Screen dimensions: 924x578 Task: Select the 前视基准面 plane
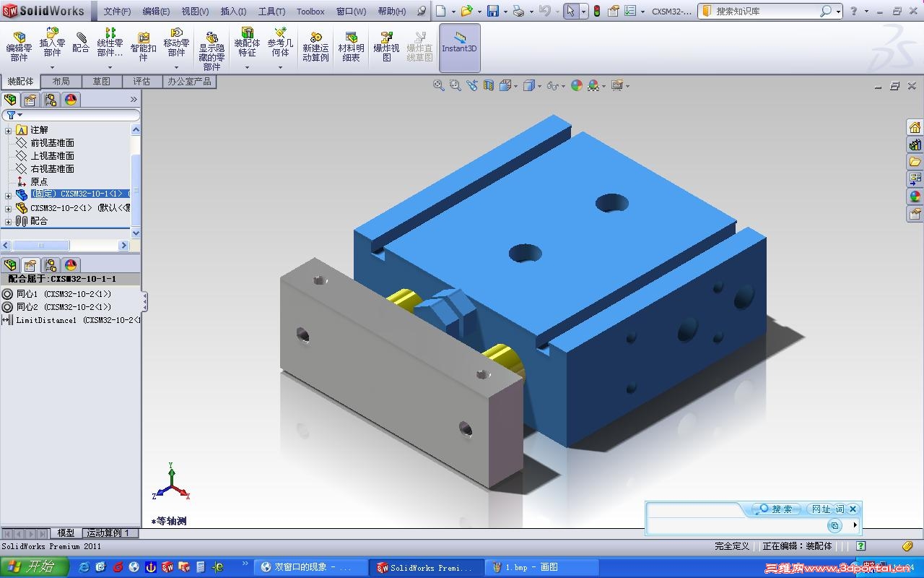(52, 143)
